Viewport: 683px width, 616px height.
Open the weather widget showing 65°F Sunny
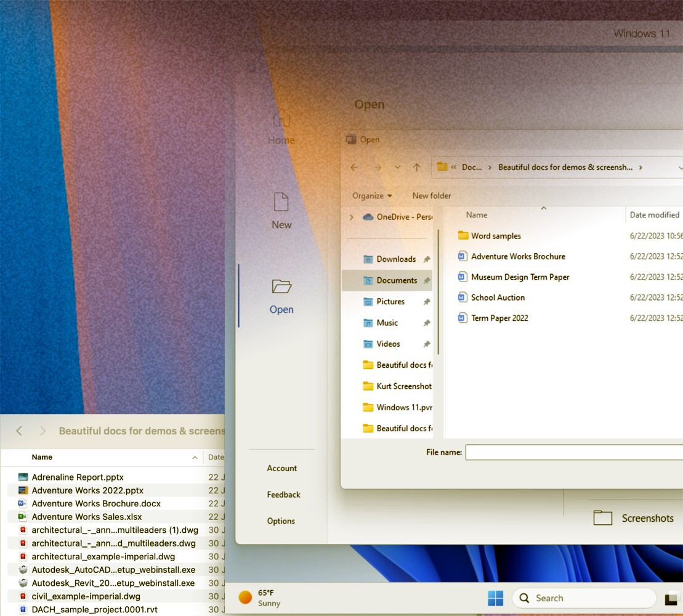pyautogui.click(x=260, y=598)
